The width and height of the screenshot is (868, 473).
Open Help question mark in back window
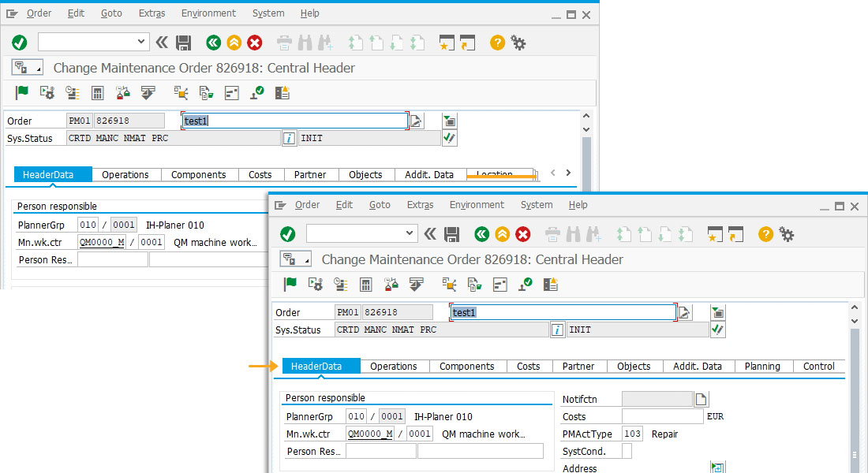coord(498,43)
